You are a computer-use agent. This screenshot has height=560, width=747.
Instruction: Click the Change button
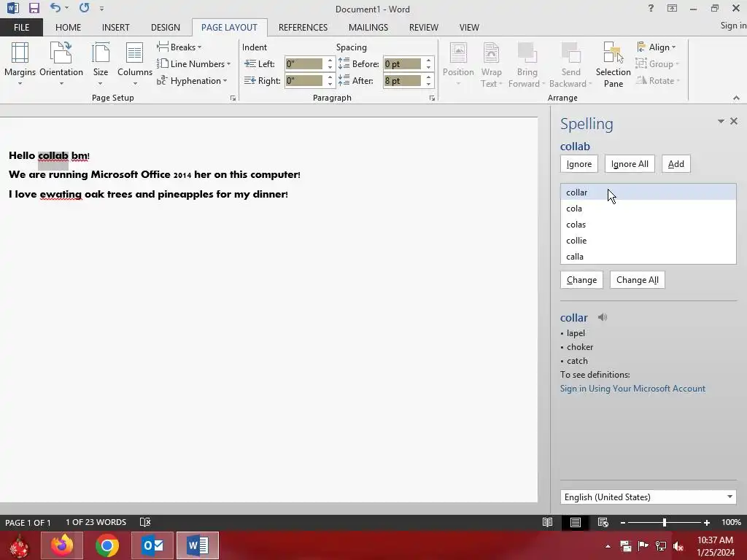581,280
